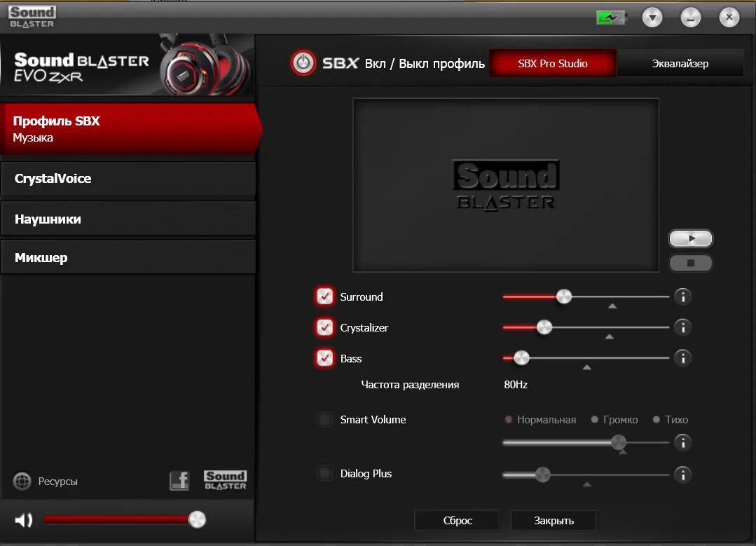Screen dimensions: 756x546
Task: Show info for Crystalizer
Action: pos(682,327)
